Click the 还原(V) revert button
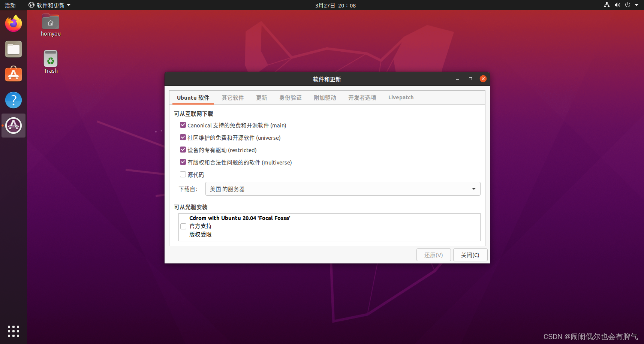Image resolution: width=644 pixels, height=344 pixels. (434, 255)
